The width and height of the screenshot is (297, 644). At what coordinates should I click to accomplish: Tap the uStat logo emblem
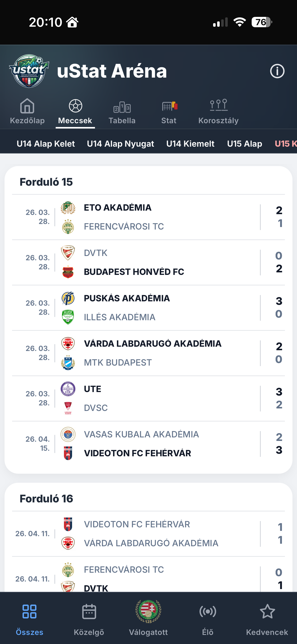coord(29,71)
